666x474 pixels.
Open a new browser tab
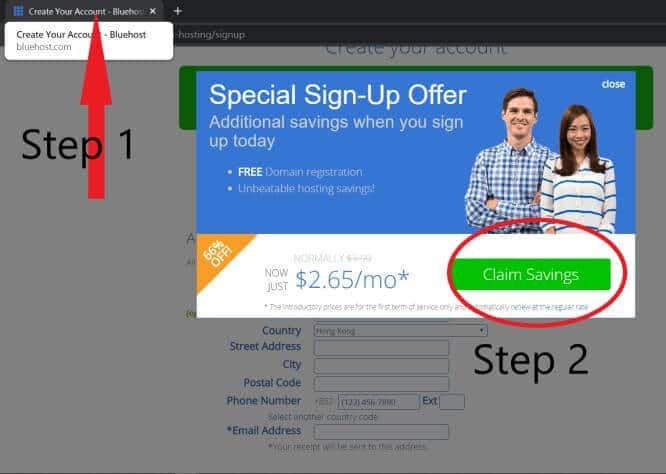(x=178, y=11)
